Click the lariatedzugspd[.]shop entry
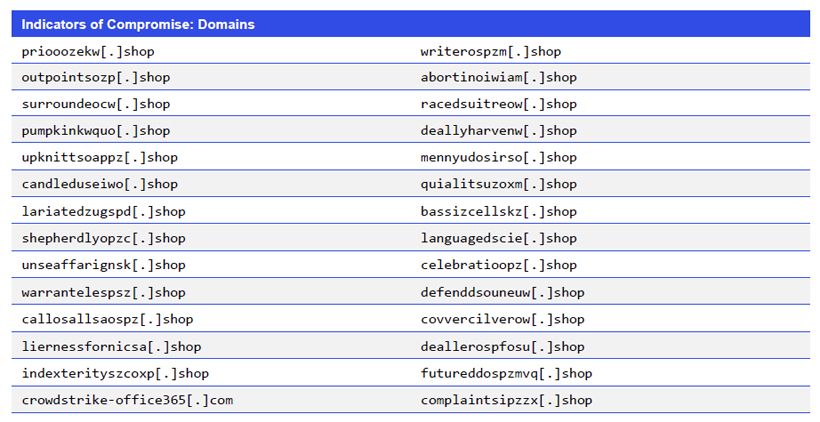820x422 pixels. [104, 211]
